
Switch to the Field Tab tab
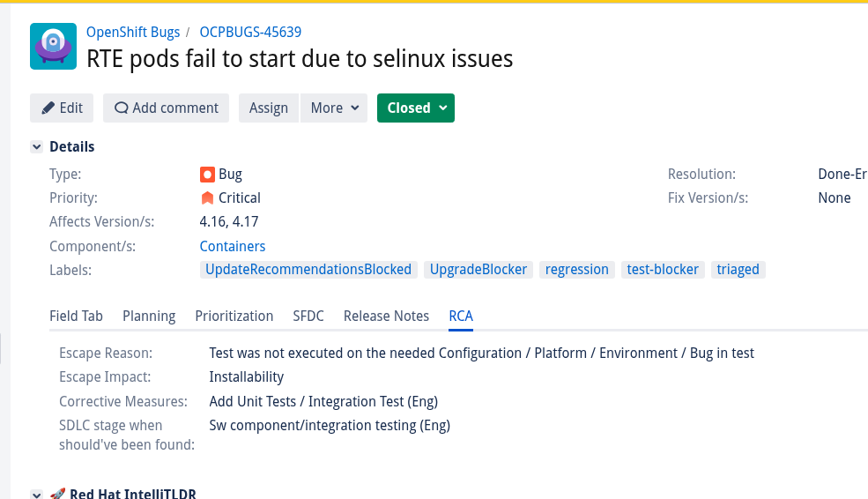(x=76, y=316)
